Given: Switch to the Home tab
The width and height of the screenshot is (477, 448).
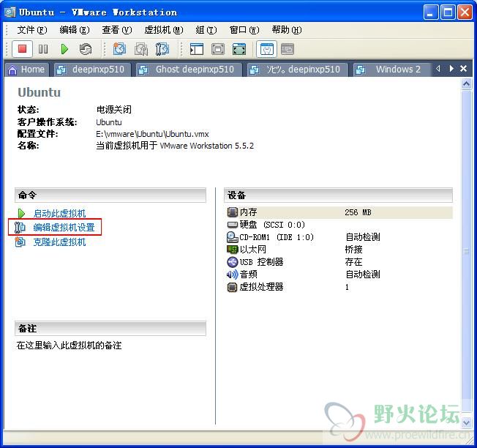Looking at the screenshot, I should pos(26,70).
